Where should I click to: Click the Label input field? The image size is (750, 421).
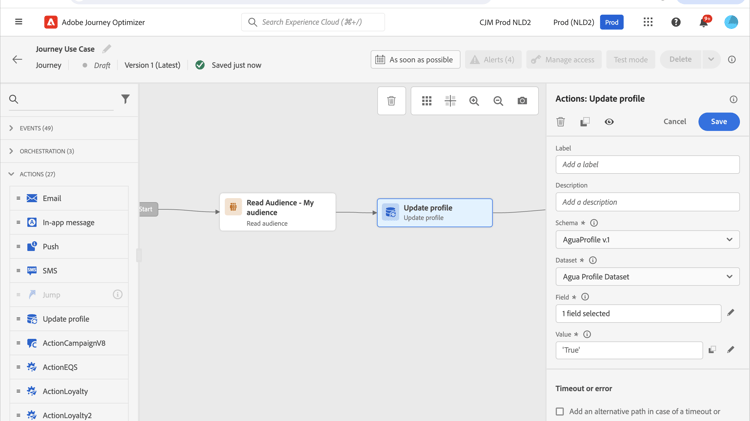647,165
